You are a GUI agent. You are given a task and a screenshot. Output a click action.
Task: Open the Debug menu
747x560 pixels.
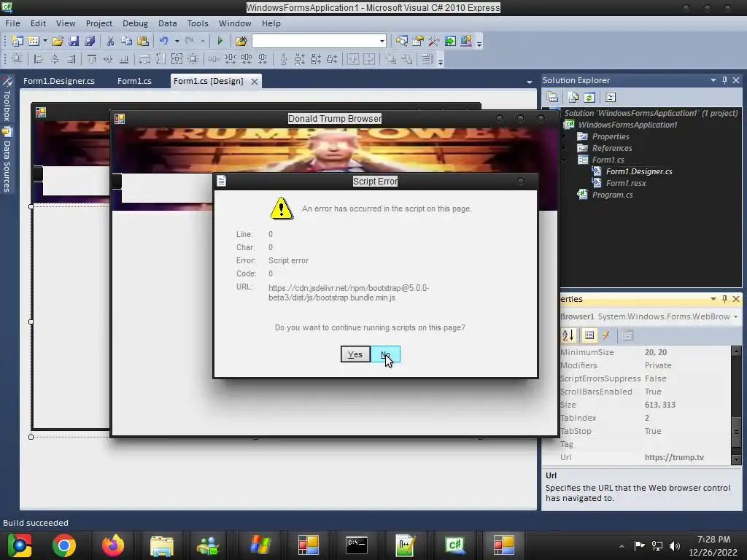pos(135,23)
